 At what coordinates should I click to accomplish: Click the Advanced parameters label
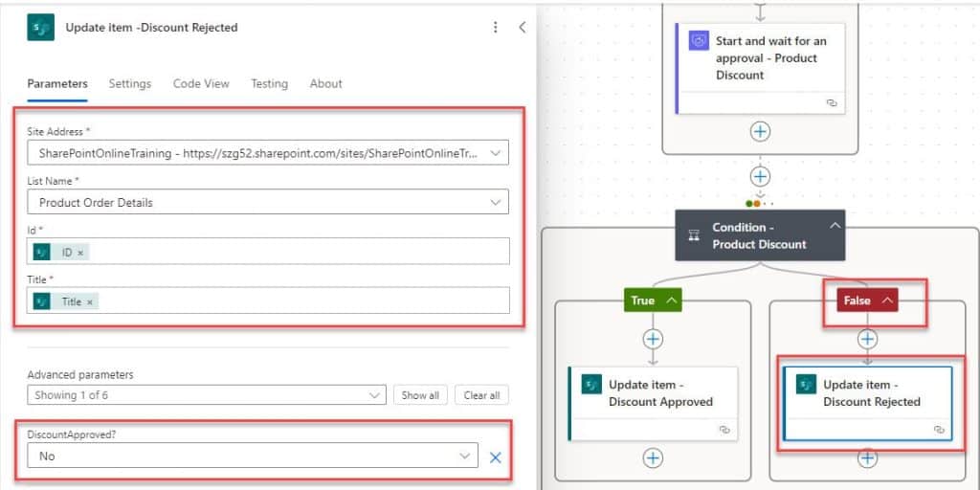point(80,375)
